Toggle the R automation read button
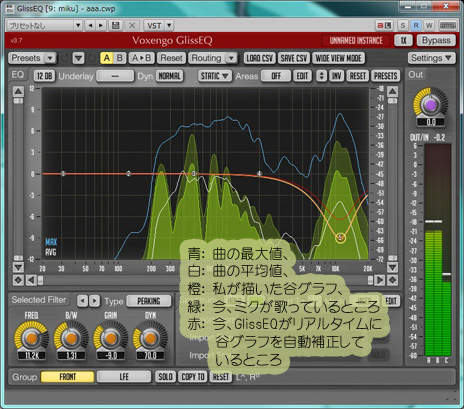The image size is (464, 409). coord(416,25)
